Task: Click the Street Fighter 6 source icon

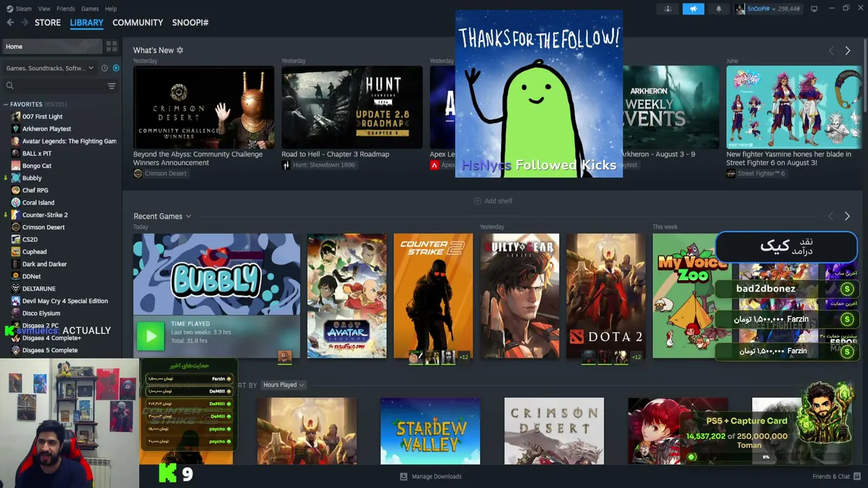Action: click(x=731, y=174)
